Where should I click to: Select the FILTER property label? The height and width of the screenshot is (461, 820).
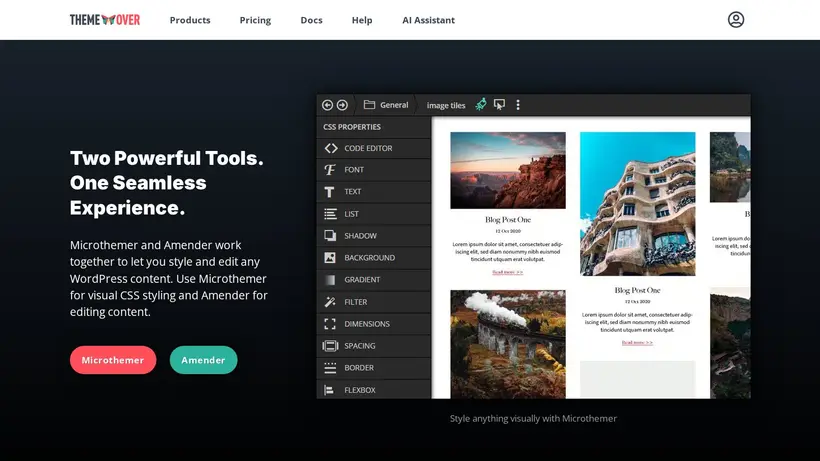point(356,302)
